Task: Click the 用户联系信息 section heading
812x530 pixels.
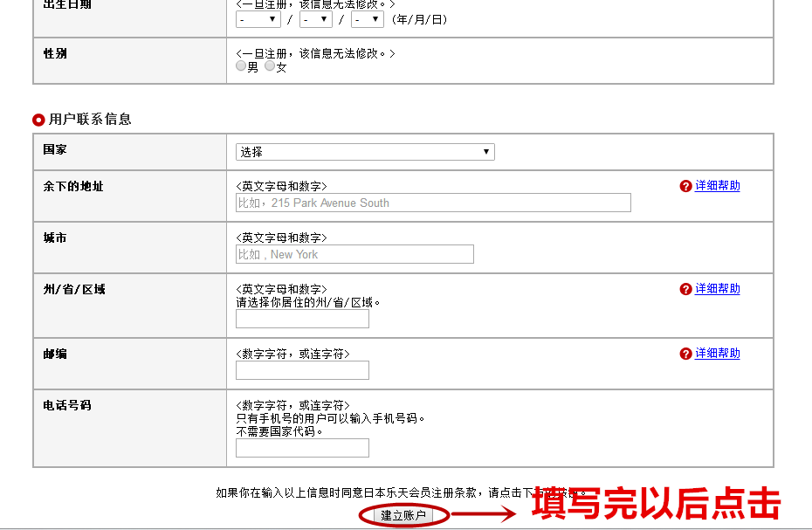Action: (90, 119)
